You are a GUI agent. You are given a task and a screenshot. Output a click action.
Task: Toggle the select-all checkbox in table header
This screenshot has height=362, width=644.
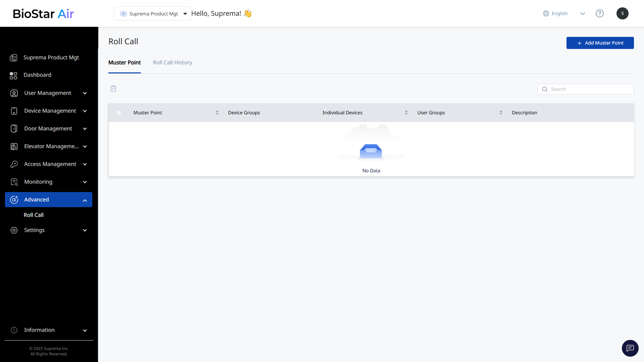tap(119, 113)
